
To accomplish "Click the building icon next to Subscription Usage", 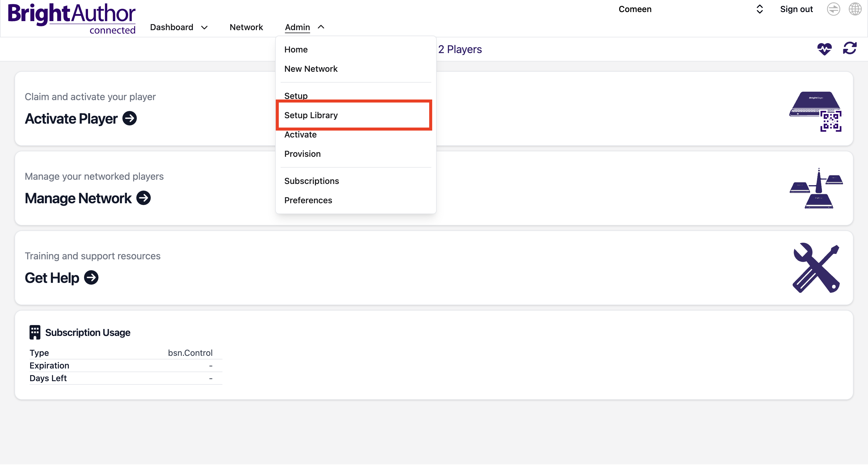I will [35, 333].
